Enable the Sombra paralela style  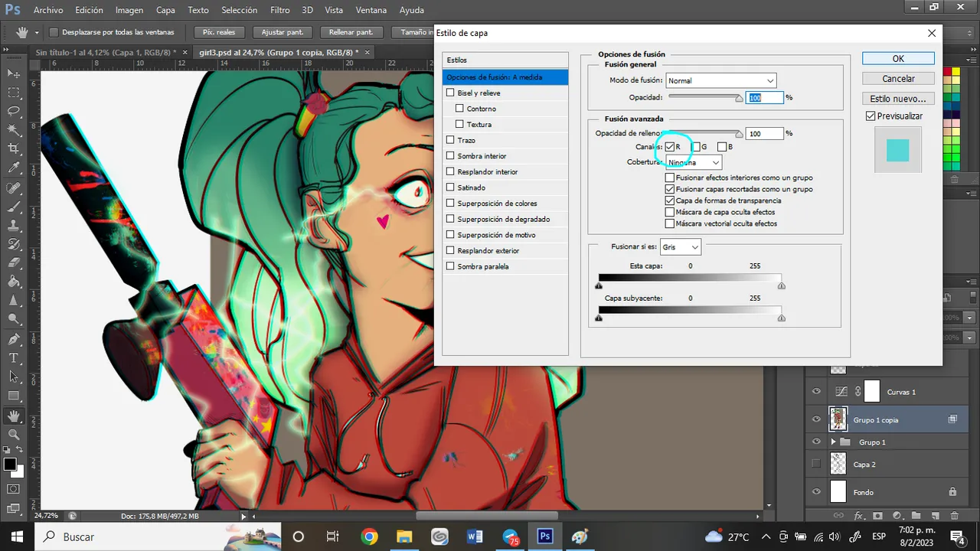450,266
